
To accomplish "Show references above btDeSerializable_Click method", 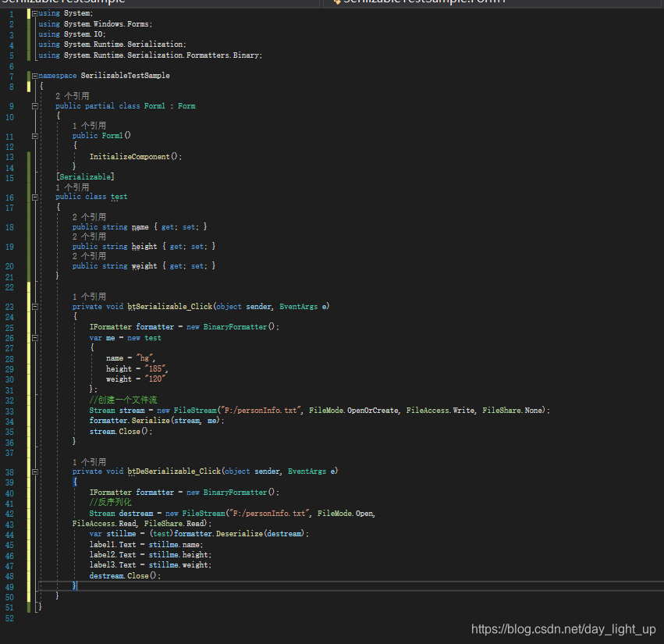I will (89, 462).
